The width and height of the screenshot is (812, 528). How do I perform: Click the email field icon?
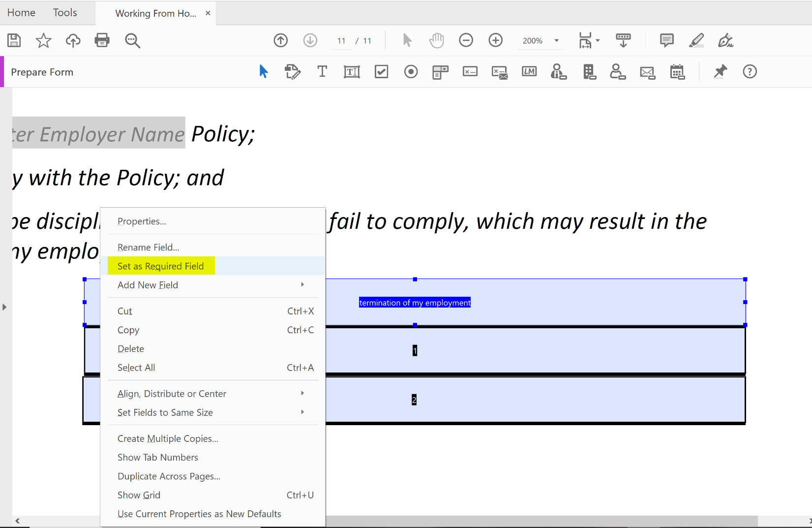click(648, 73)
